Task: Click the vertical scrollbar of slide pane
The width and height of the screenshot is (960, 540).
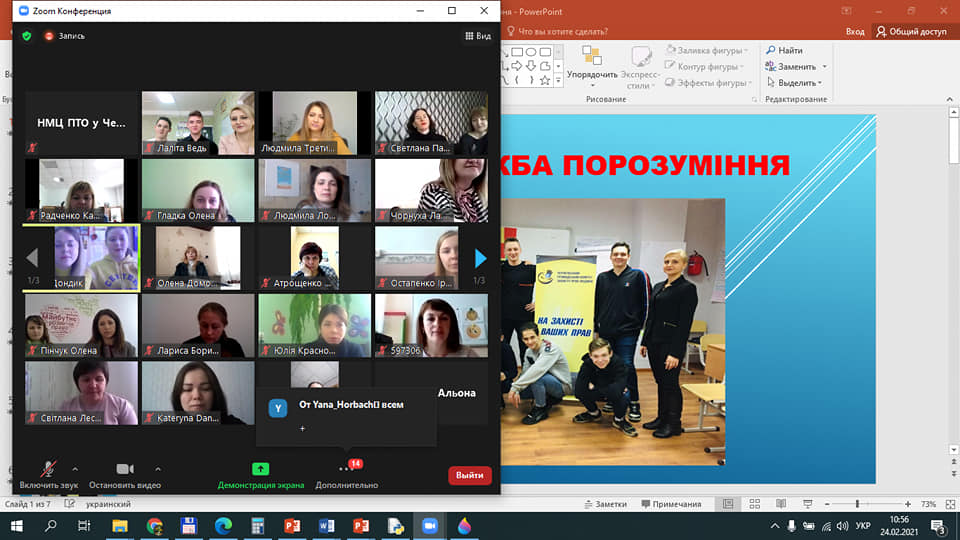Action: pos(953,282)
